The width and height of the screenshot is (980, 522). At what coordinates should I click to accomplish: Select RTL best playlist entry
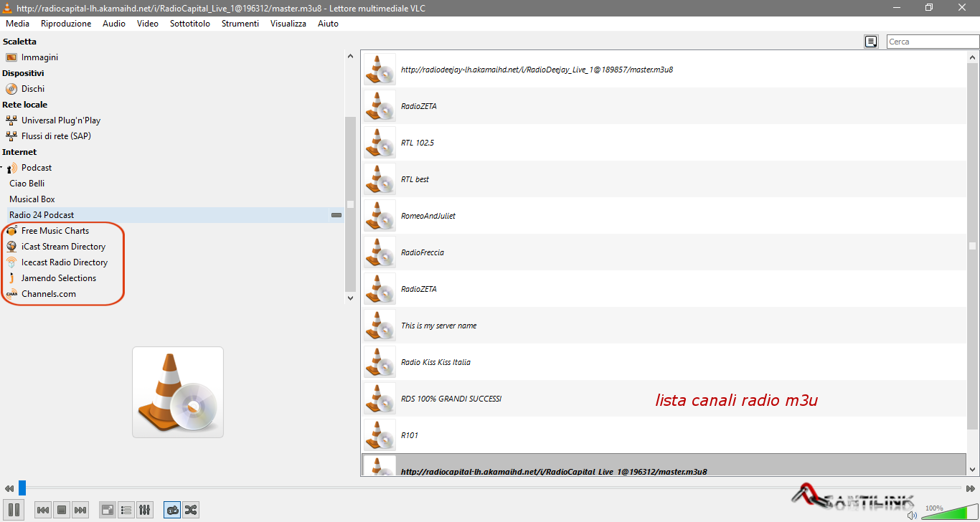664,179
